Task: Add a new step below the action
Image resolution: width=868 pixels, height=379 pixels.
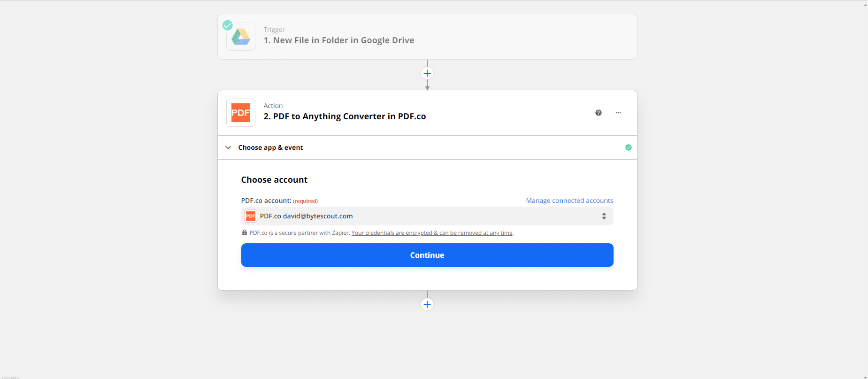Action: tap(427, 304)
